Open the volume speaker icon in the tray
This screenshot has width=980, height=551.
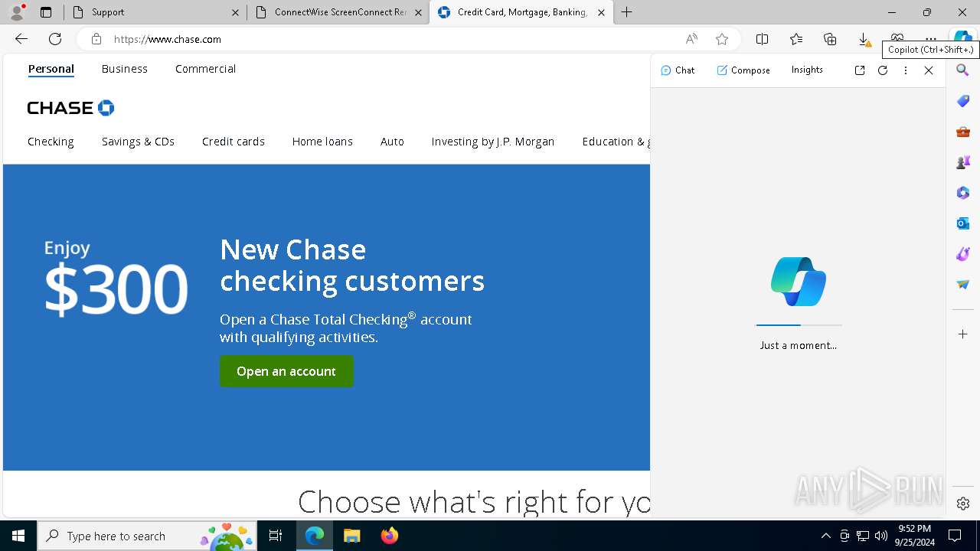880,536
